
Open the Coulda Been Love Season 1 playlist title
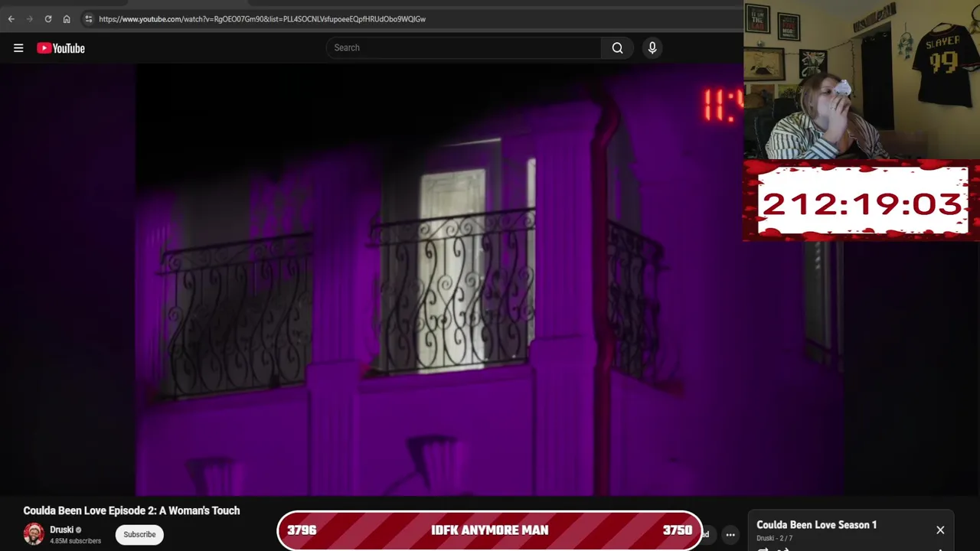(x=816, y=525)
